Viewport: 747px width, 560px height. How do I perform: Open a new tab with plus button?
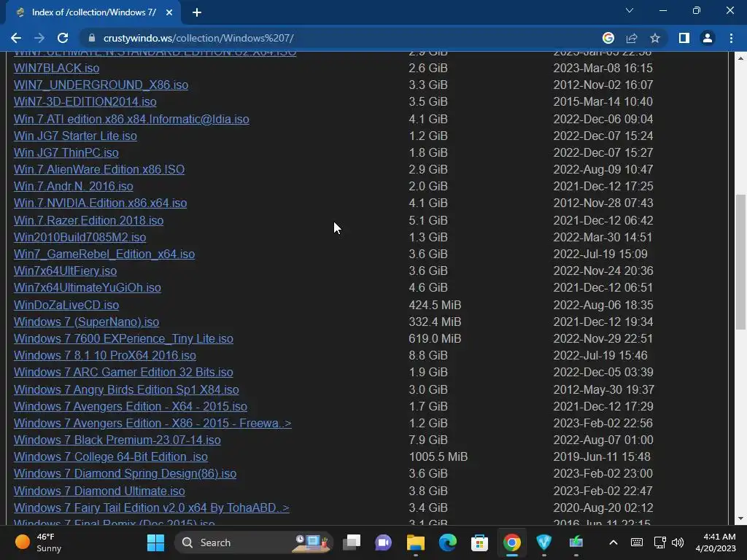[197, 12]
